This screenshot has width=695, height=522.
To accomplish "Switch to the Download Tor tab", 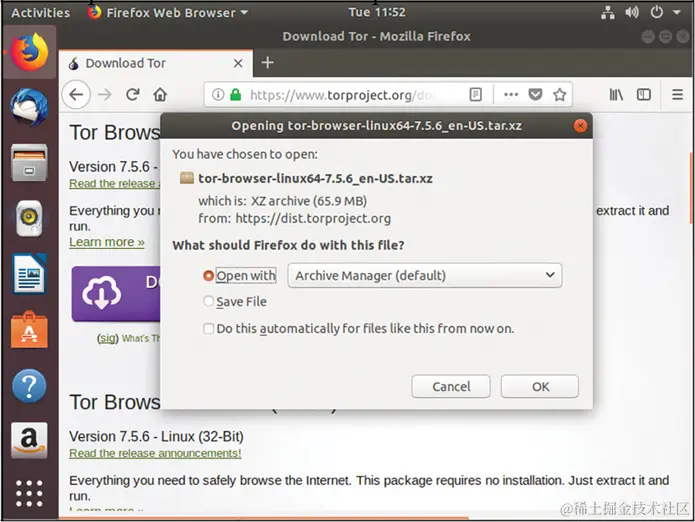I will point(156,63).
